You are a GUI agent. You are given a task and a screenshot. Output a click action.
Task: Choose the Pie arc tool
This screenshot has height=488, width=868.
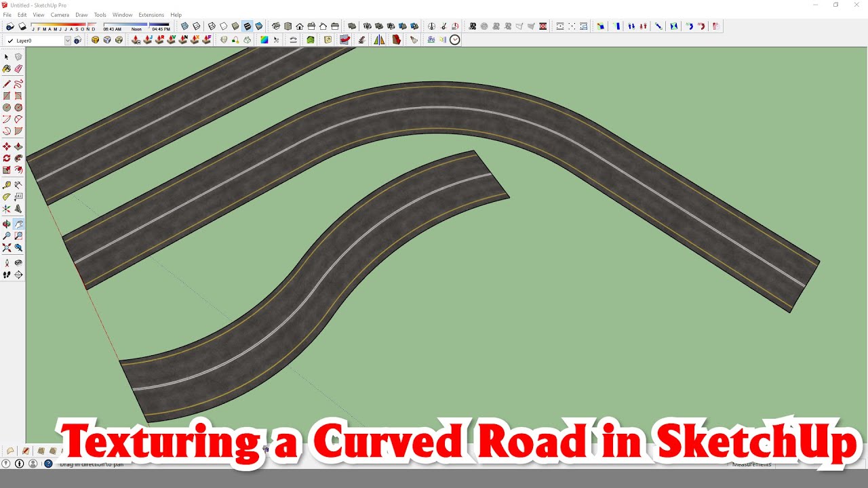(x=18, y=131)
